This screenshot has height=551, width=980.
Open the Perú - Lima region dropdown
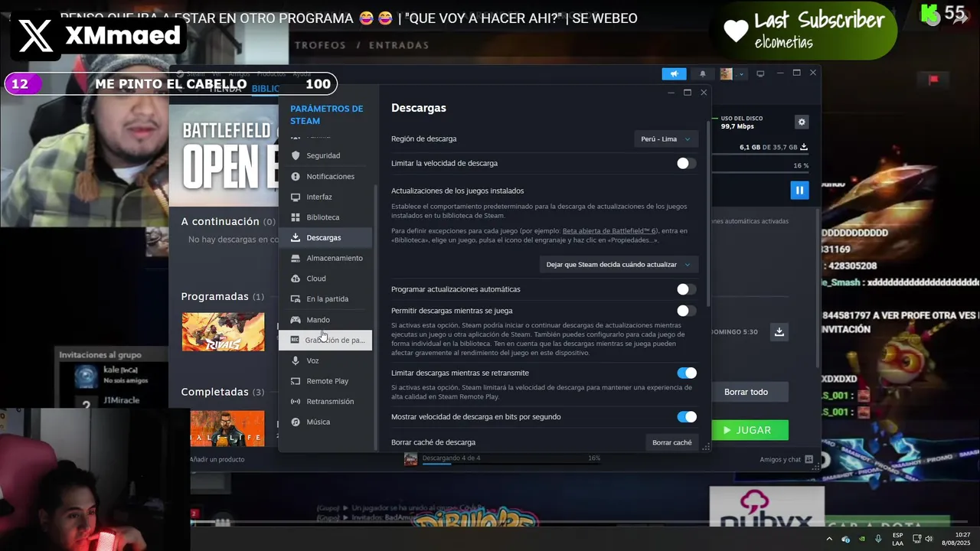(665, 139)
